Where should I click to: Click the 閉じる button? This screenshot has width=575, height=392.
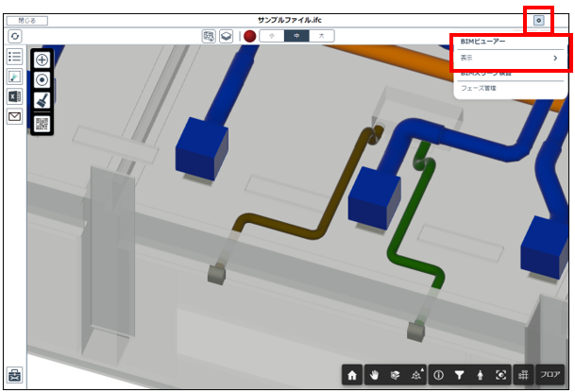(x=26, y=20)
